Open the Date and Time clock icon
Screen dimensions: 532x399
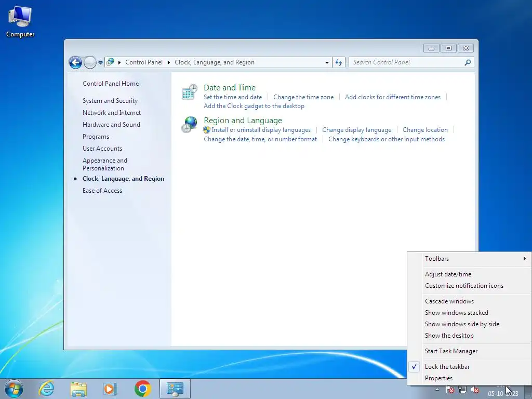189,92
